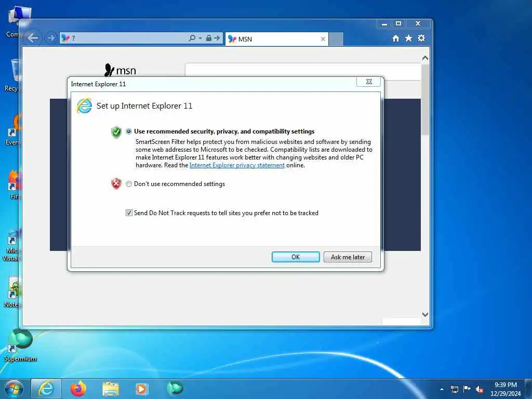Open the Tools gear icon
The width and height of the screenshot is (532, 399).
coord(421,38)
